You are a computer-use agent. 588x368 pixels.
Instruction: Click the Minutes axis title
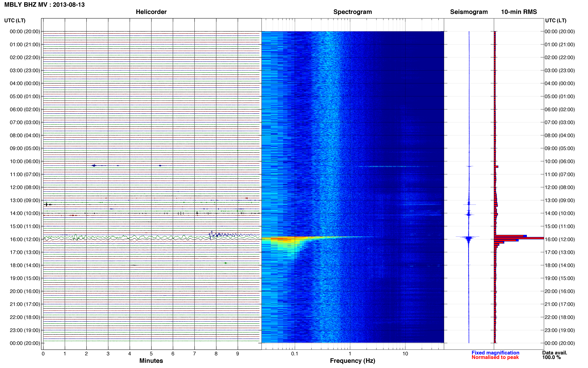click(151, 361)
